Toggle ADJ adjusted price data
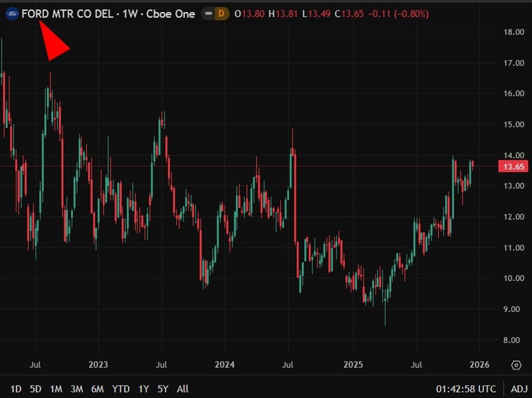This screenshot has height=398, width=532. point(518,389)
